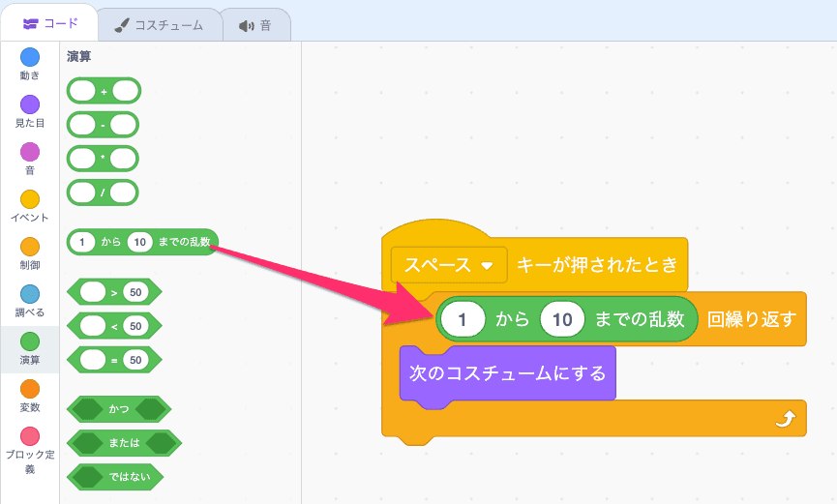This screenshot has width=837, height=504.
Task: Click left empty field of less-than block
Action: click(93, 326)
